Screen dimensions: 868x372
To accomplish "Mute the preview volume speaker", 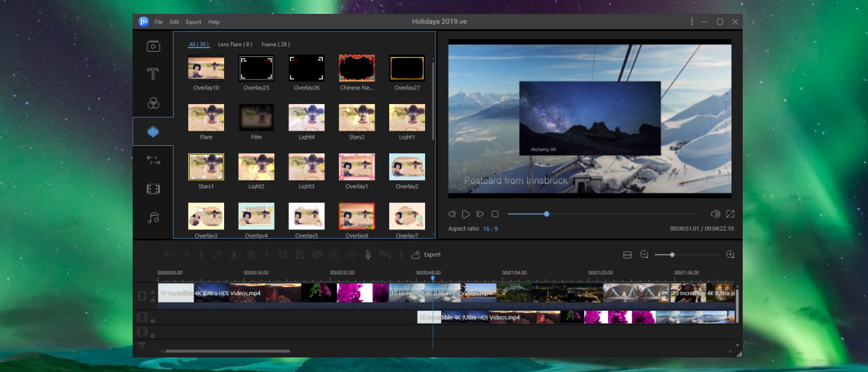I will (715, 214).
